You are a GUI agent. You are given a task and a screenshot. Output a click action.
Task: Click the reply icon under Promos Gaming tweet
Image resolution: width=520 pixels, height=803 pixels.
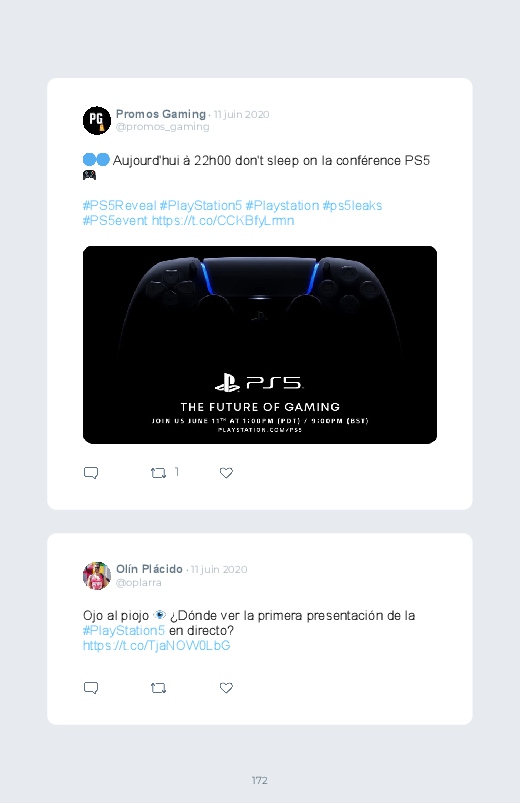91,473
